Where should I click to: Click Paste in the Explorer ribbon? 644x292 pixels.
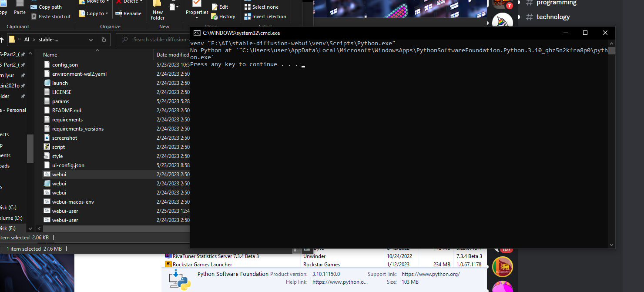coord(20,9)
